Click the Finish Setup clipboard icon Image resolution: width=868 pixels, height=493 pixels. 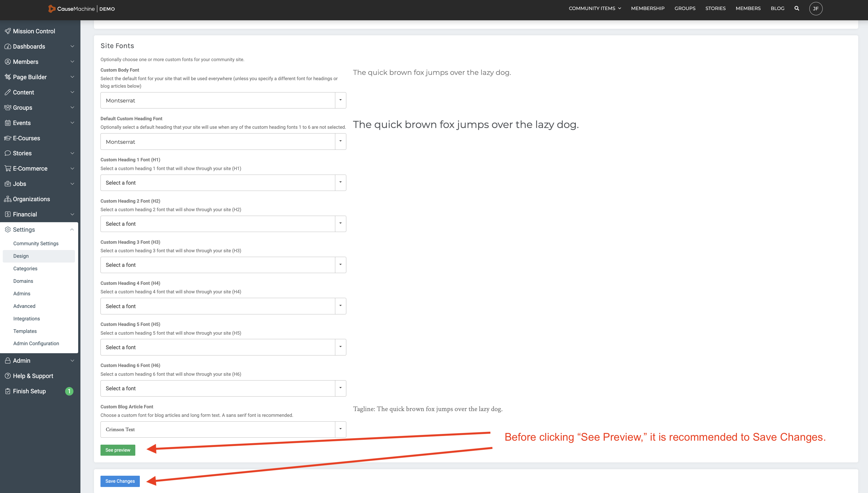tap(8, 391)
